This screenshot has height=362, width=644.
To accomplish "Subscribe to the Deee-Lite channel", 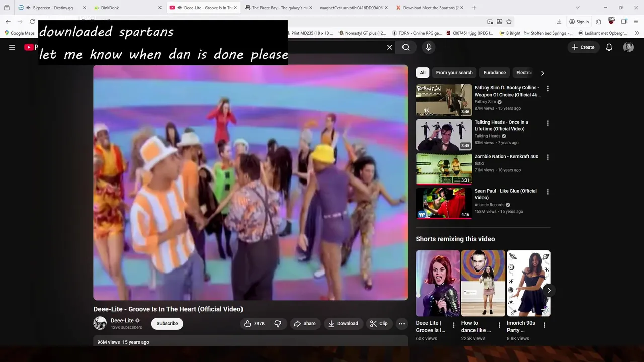I will [167, 324].
